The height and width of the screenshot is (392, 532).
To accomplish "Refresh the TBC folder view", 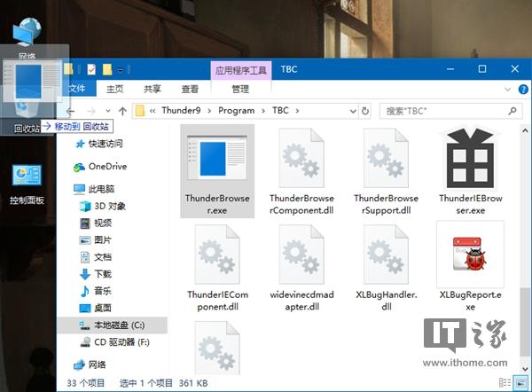I will point(365,111).
